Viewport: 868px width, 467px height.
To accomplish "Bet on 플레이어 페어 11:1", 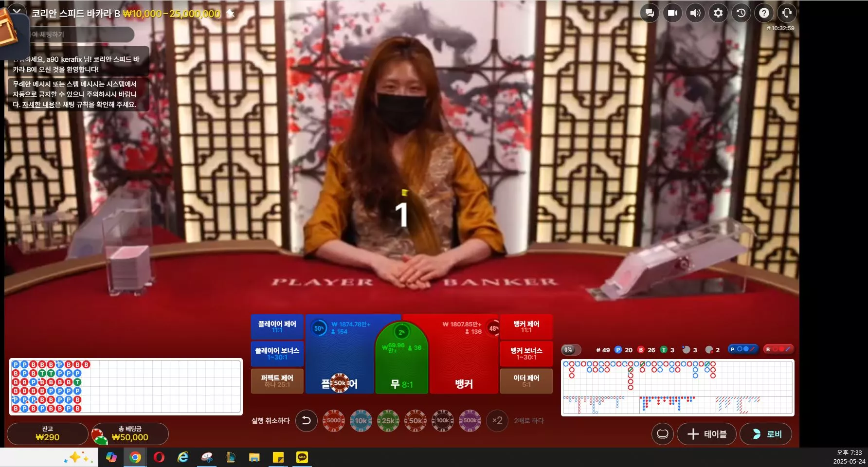I will pyautogui.click(x=277, y=326).
